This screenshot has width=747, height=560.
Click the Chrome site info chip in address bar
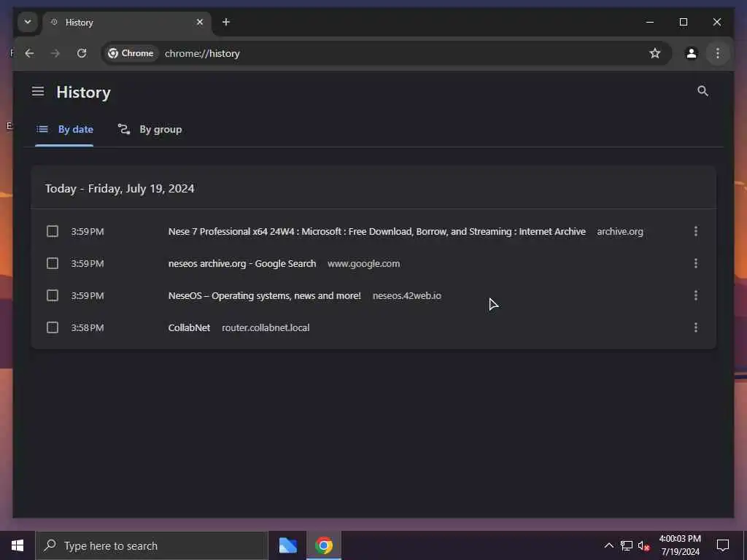[131, 53]
